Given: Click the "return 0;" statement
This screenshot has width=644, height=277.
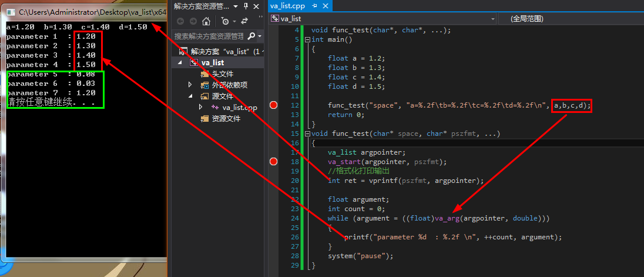Looking at the screenshot, I should (x=346, y=115).
